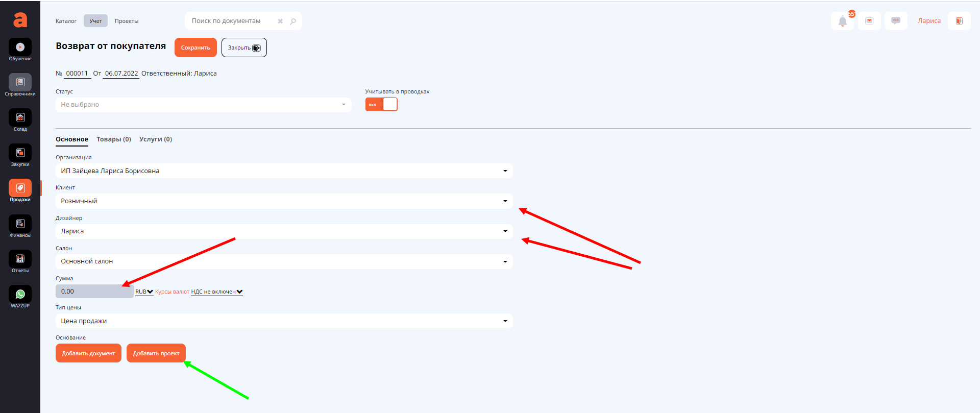980x413 pixels.
Task: Open the chat messages icon
Action: click(x=895, y=21)
